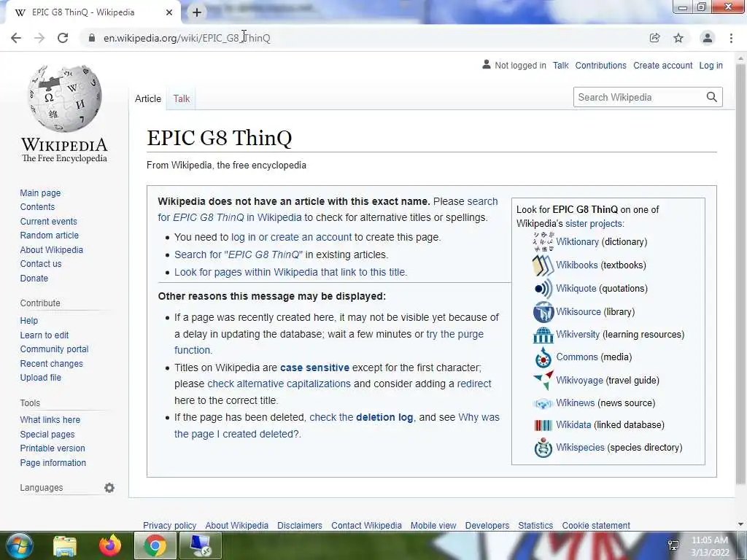The width and height of the screenshot is (747, 560).
Task: Open Current events in sidebar
Action: click(x=49, y=222)
